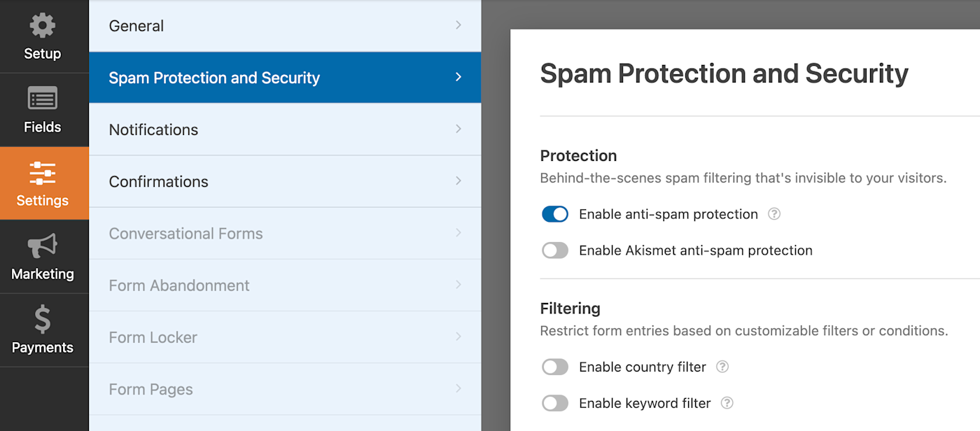Turn on the country filter toggle

555,367
